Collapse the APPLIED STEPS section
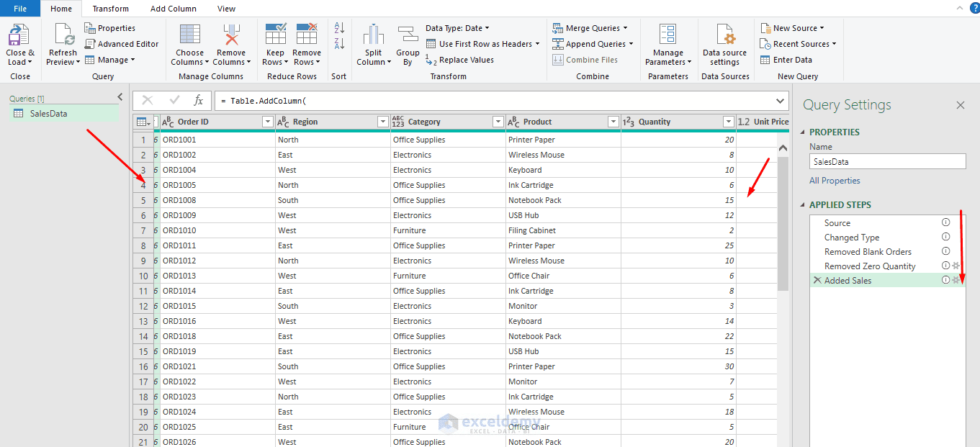The height and width of the screenshot is (447, 980). [803, 205]
